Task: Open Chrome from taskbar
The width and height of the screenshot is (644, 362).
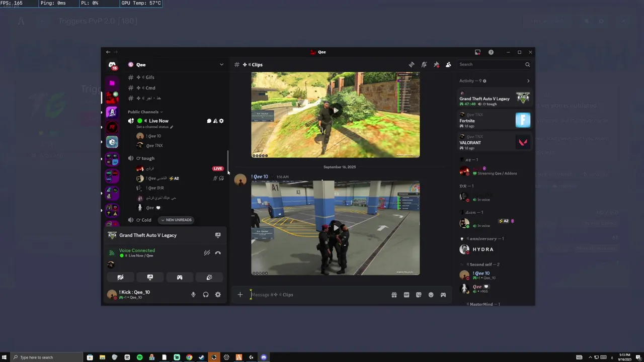Action: (189, 357)
